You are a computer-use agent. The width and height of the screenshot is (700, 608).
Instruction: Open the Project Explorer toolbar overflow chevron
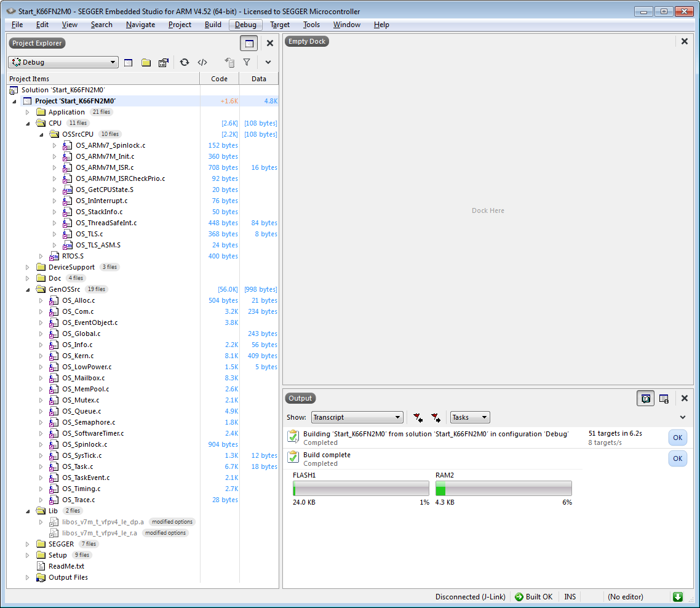coord(268,62)
